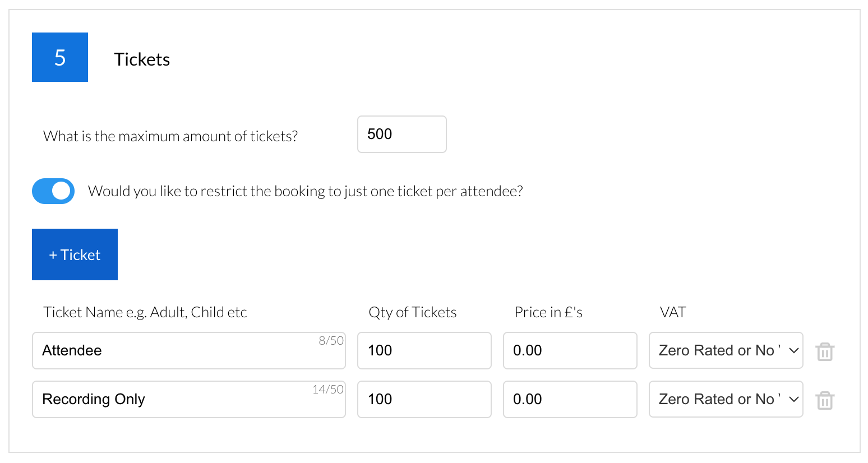Click the Recording Only price field
Image resolution: width=868 pixels, height=463 pixels.
(570, 400)
